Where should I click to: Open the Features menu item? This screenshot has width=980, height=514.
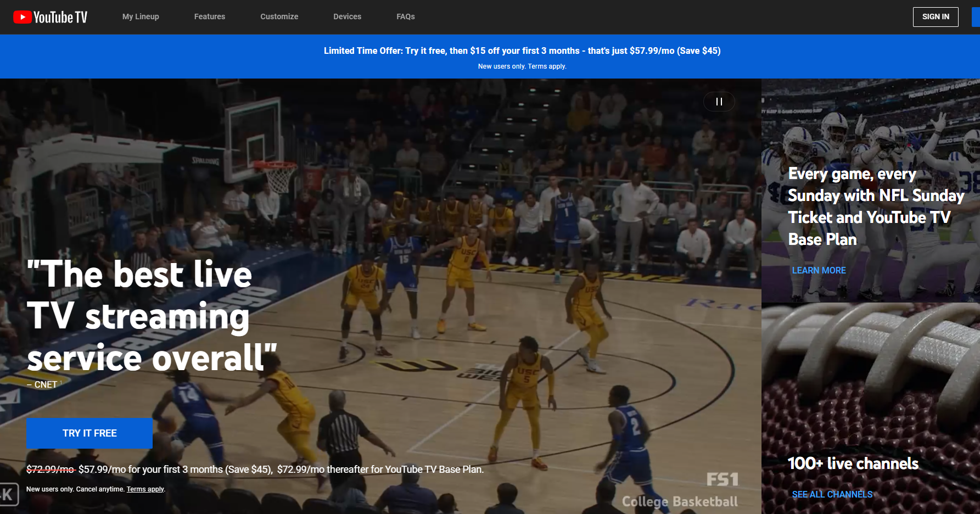210,16
